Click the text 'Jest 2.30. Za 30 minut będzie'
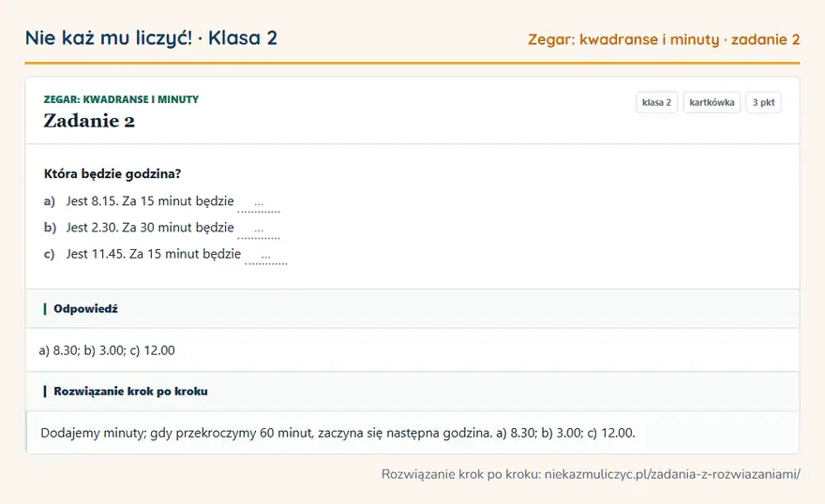The width and height of the screenshot is (825, 504). [150, 228]
